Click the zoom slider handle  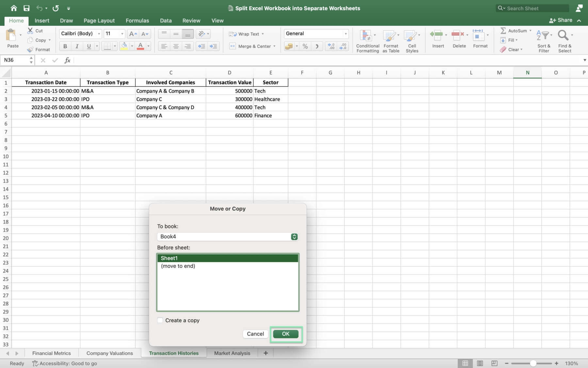533,363
